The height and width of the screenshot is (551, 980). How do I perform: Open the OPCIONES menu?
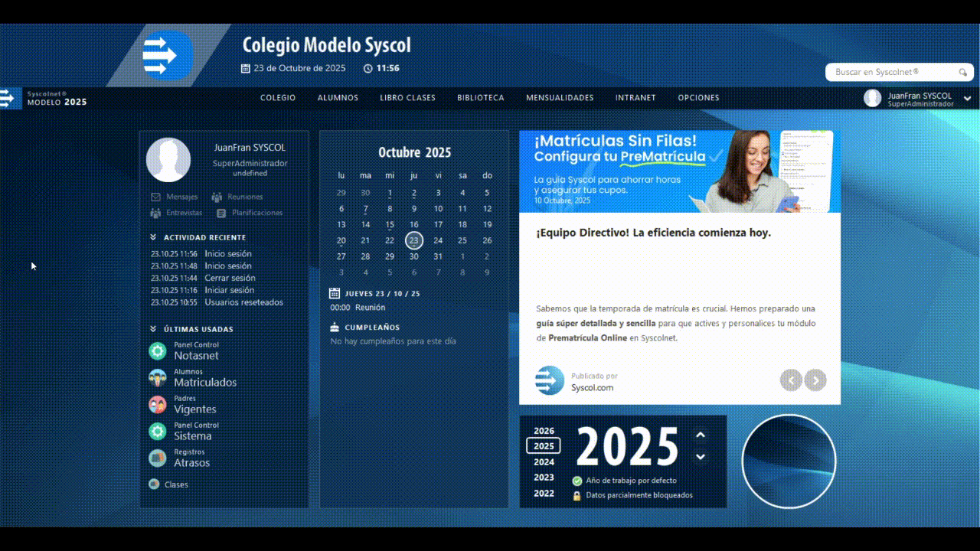[698, 98]
